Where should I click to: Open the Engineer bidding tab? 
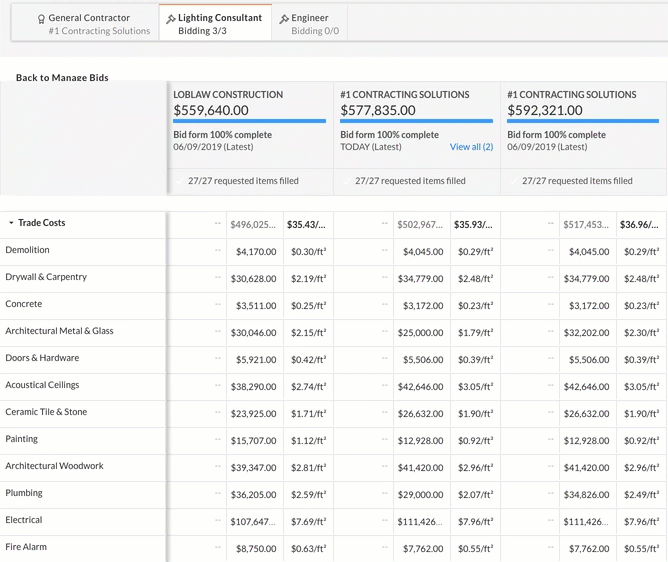(x=310, y=23)
